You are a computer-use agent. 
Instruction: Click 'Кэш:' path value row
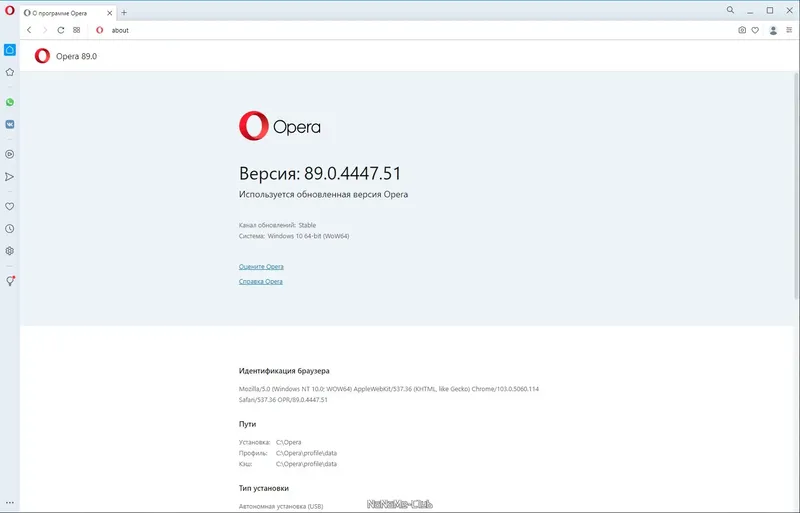288,464
